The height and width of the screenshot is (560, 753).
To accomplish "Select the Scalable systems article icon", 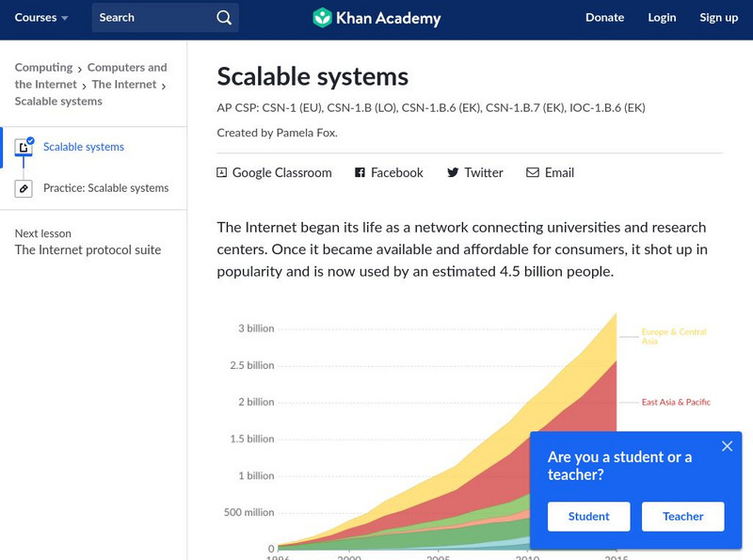I will (24, 148).
